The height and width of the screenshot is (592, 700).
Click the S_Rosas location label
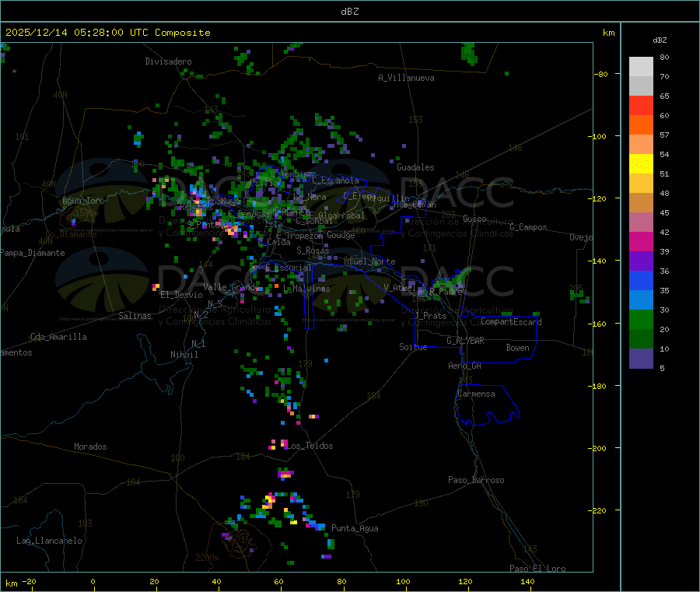[313, 250]
